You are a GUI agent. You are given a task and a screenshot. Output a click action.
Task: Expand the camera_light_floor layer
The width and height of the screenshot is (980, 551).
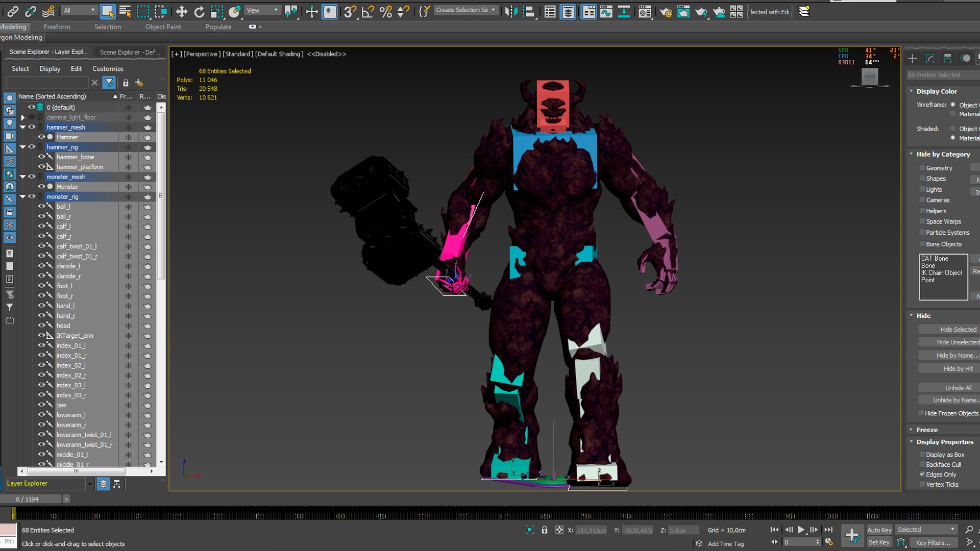22,117
